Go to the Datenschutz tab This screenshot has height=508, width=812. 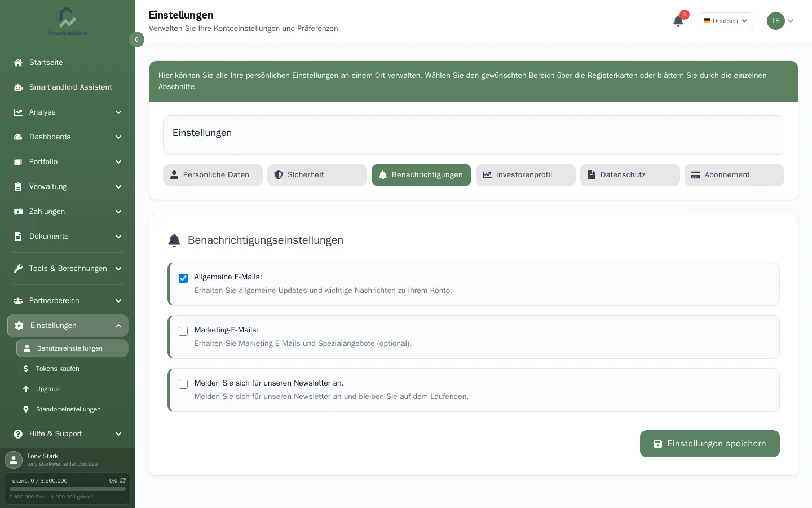click(630, 175)
